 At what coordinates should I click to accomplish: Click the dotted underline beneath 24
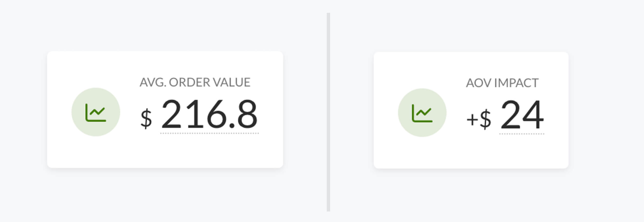pyautogui.click(x=522, y=134)
